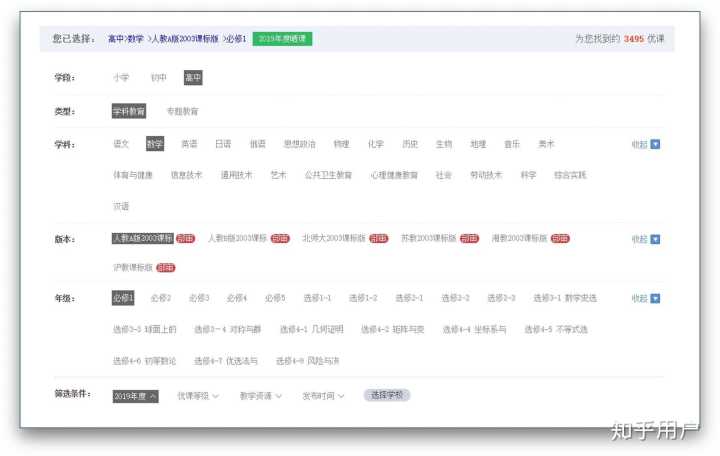Image resolution: width=720 pixels, height=456 pixels.
Task: Expand the 优课等级 filter dropdown
Action: coord(198,396)
